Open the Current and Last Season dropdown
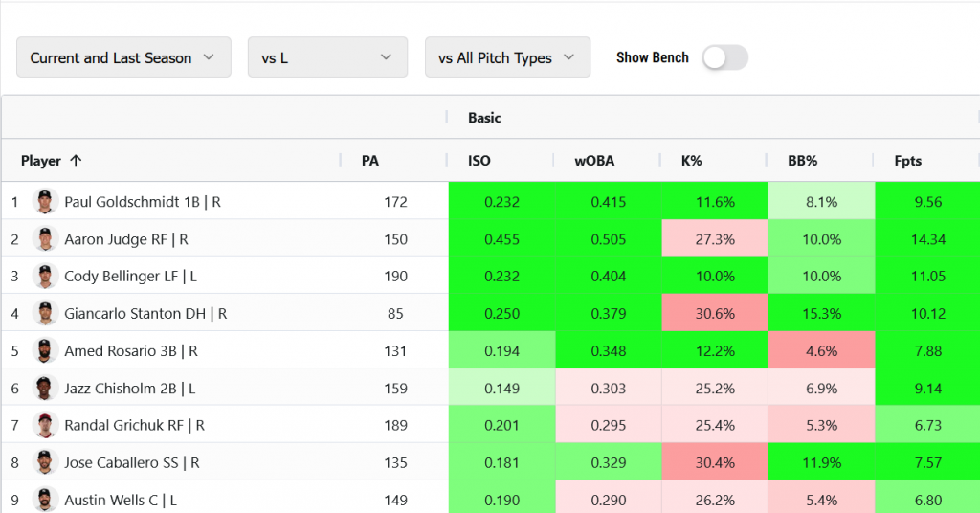Image resolution: width=980 pixels, height=513 pixels. point(123,58)
